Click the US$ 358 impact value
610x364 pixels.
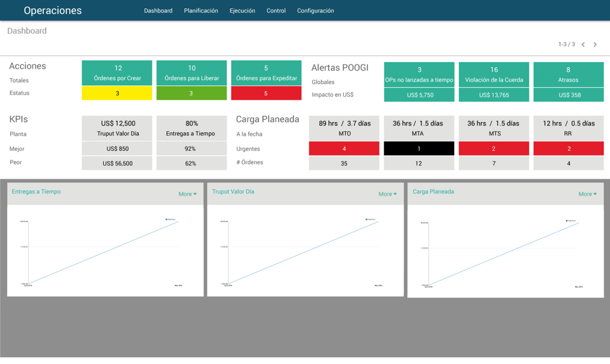click(569, 95)
